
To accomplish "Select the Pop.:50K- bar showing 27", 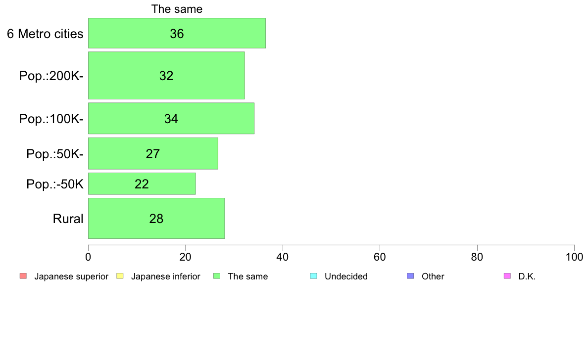I will [x=153, y=153].
